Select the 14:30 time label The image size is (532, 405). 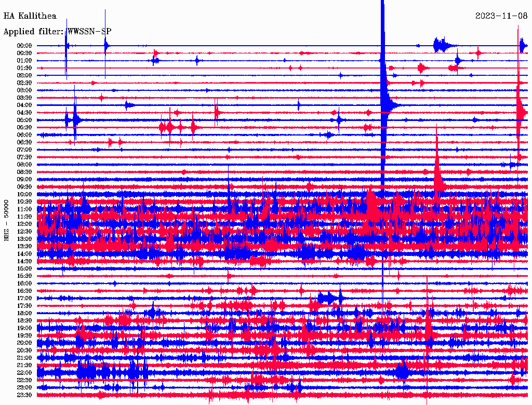tap(24, 261)
